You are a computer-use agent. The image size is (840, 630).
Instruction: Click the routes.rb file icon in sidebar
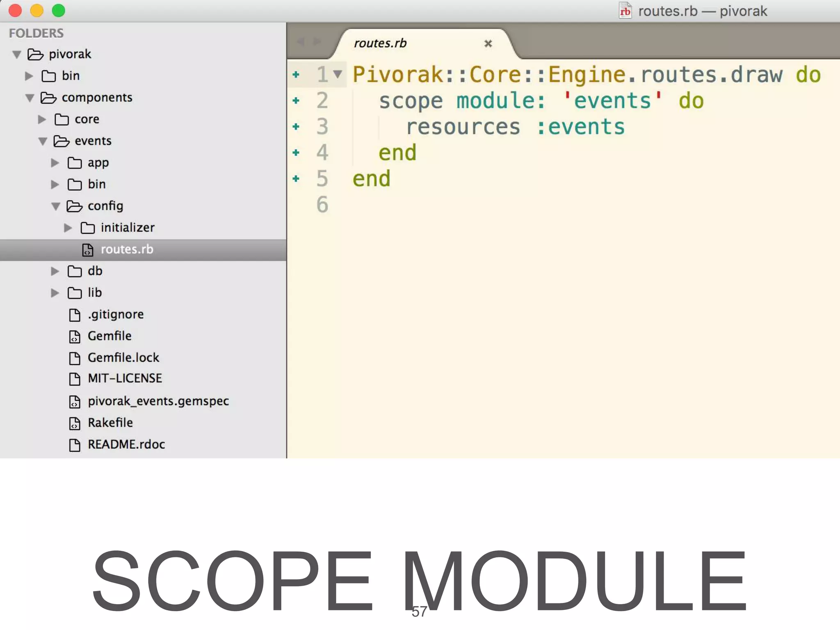click(88, 250)
